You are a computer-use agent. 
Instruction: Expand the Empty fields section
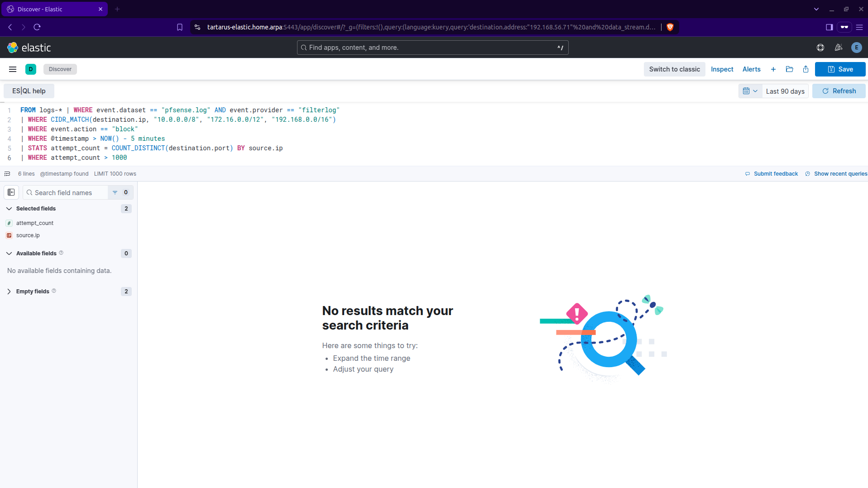(x=9, y=292)
